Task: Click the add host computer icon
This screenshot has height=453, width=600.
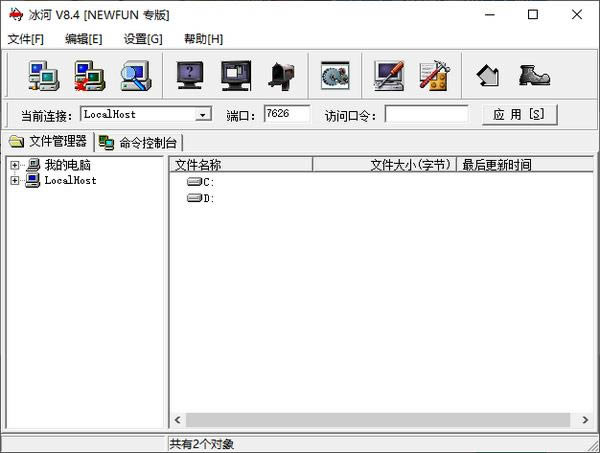Action: (43, 75)
